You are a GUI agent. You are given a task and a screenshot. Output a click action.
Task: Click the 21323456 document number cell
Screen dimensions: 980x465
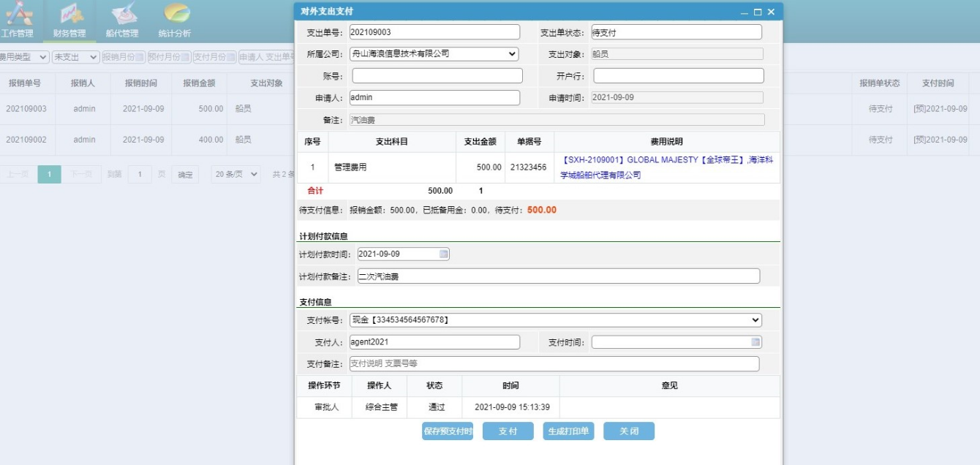[529, 167]
